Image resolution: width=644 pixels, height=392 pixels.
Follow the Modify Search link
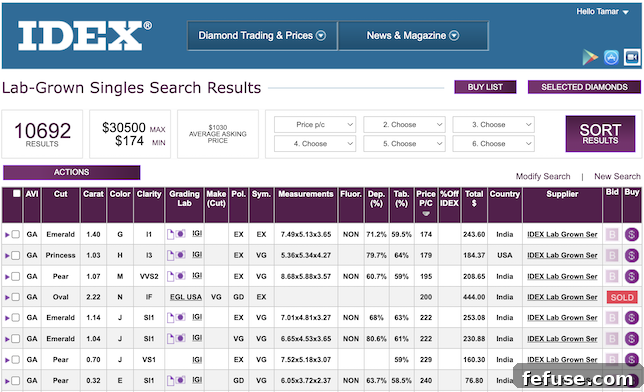(x=543, y=176)
